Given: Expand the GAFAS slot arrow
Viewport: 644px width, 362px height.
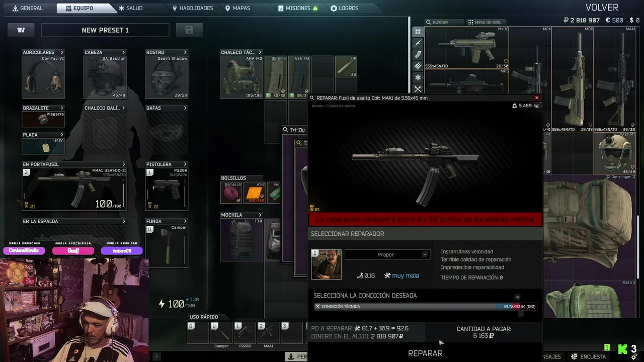Looking at the screenshot, I should [185, 108].
